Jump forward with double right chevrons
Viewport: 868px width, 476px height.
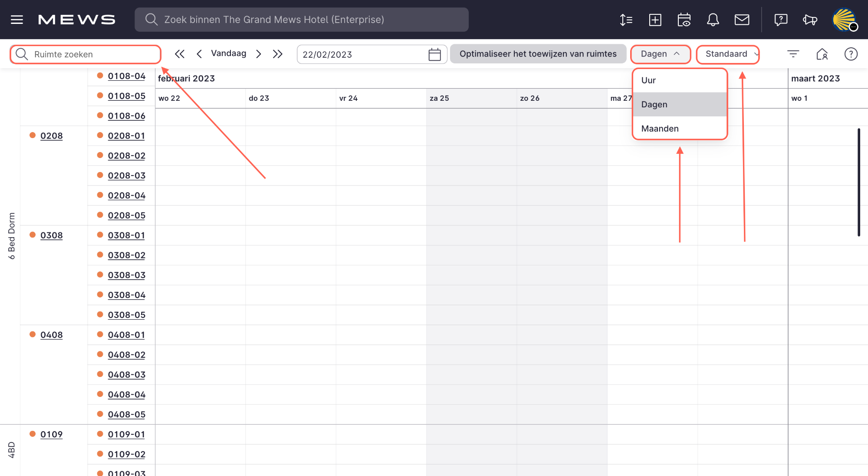point(277,54)
